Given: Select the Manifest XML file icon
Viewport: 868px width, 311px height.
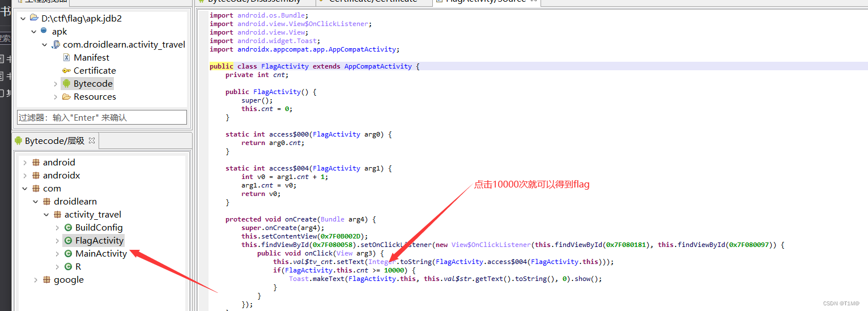Looking at the screenshot, I should coord(66,57).
